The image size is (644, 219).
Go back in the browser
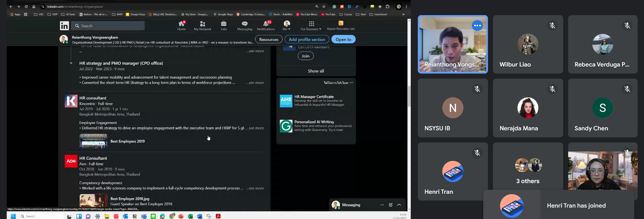(11, 6)
